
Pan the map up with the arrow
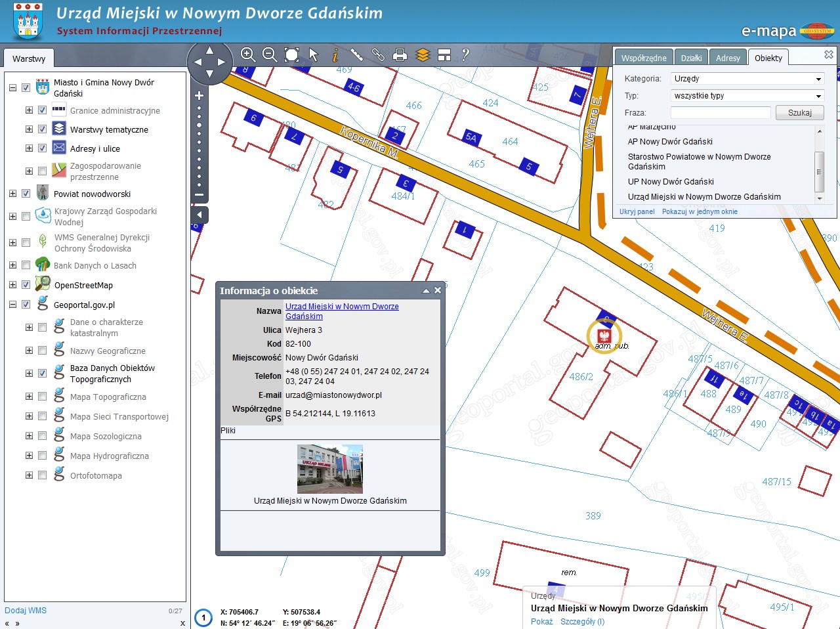pyautogui.click(x=209, y=50)
